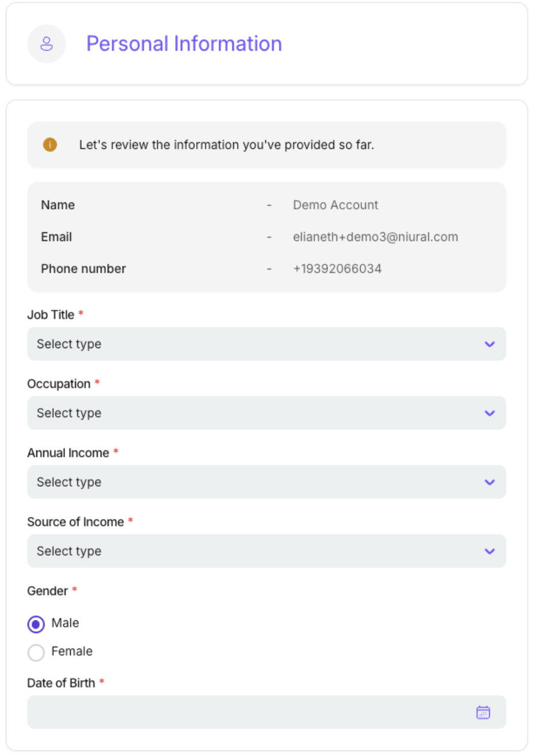Click the user profile icon in header

point(47,44)
